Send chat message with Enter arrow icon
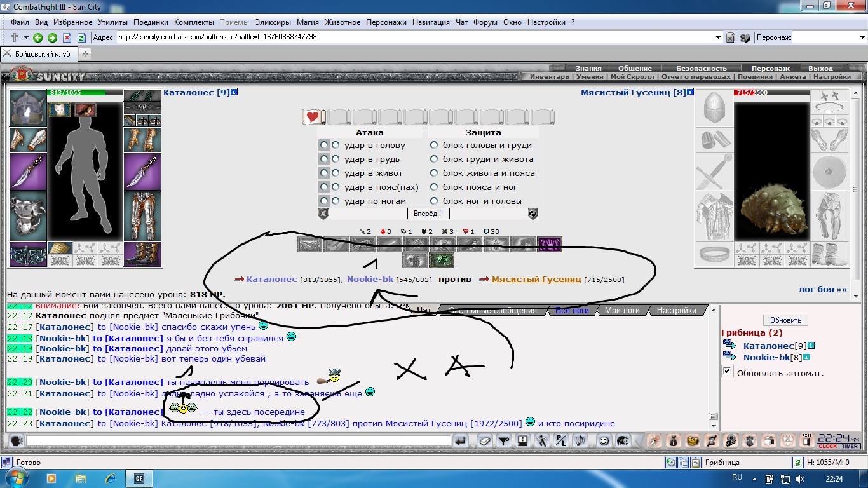 point(461,440)
